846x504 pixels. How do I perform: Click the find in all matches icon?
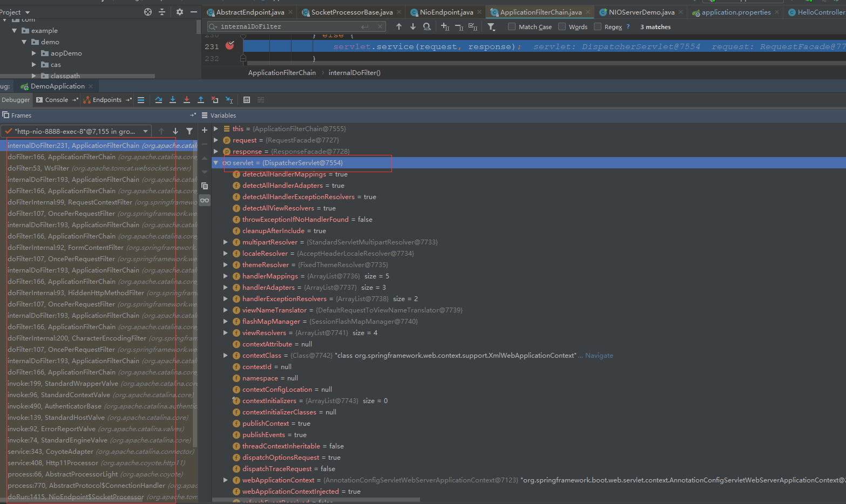coord(427,26)
